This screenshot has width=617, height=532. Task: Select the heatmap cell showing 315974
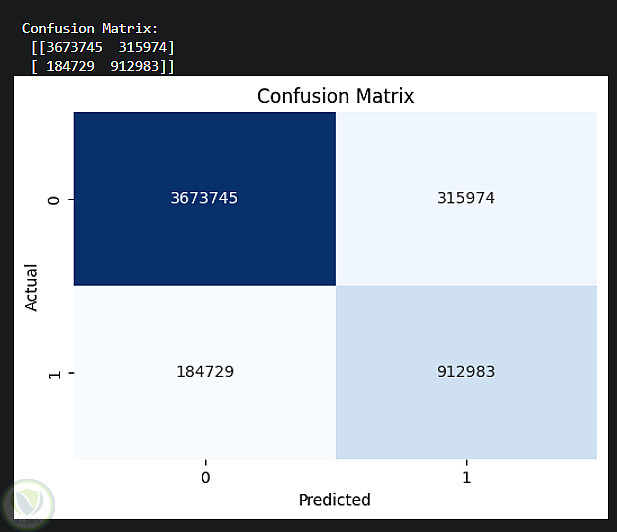point(466,198)
